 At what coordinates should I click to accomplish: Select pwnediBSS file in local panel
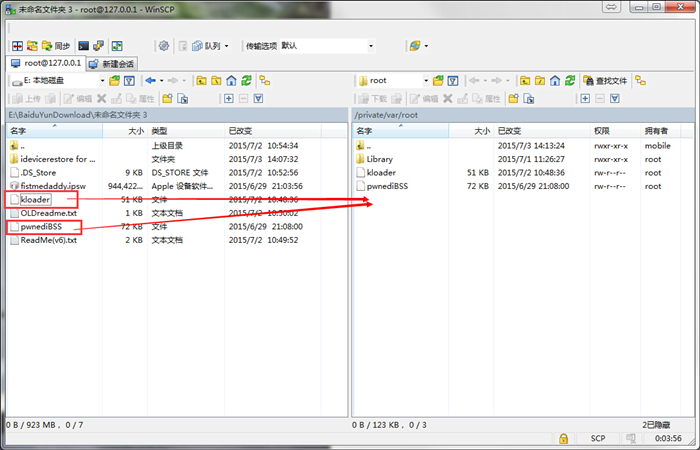[x=36, y=227]
